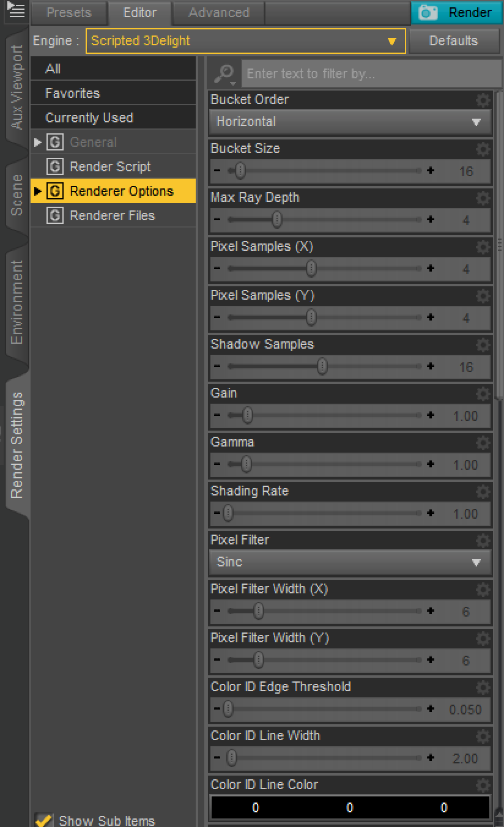Screen dimensions: 504x827
Task: Expand the General group arrow
Action: (x=38, y=143)
